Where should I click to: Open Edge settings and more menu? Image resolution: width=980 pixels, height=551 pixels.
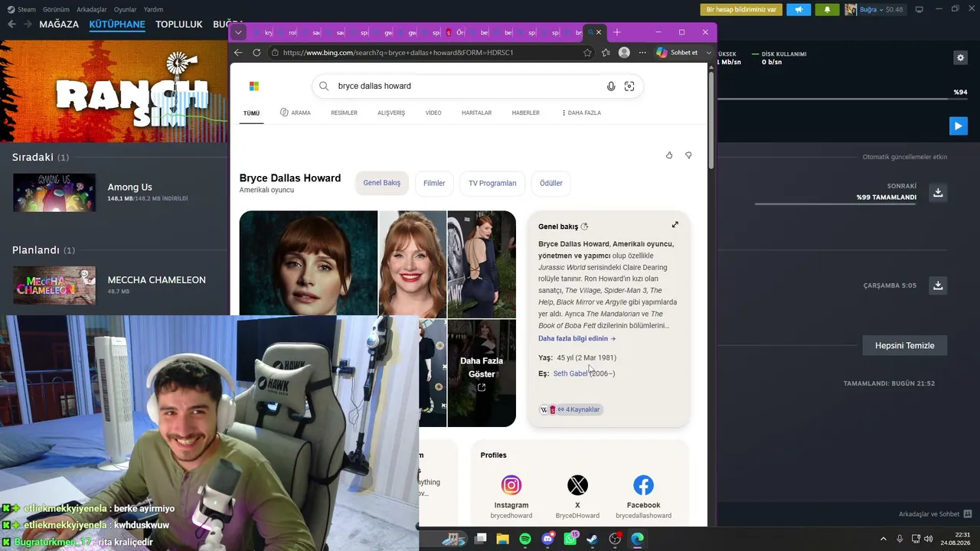[x=642, y=52]
